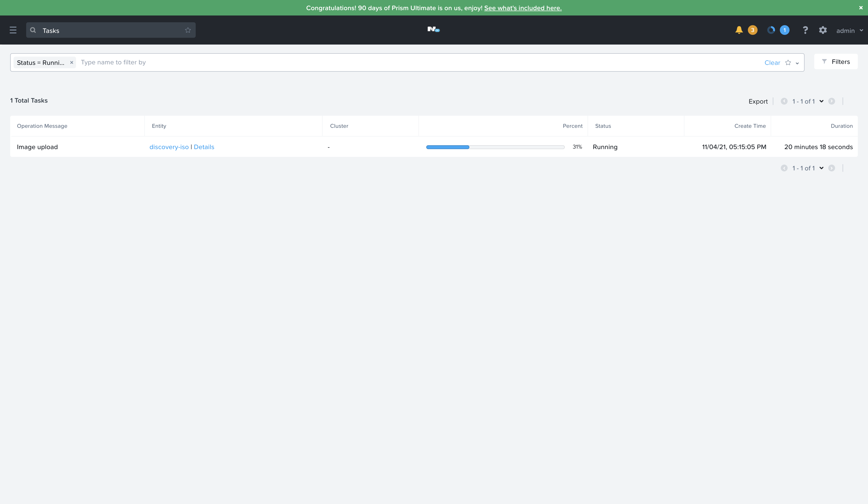Open the settings gear icon

pyautogui.click(x=823, y=30)
